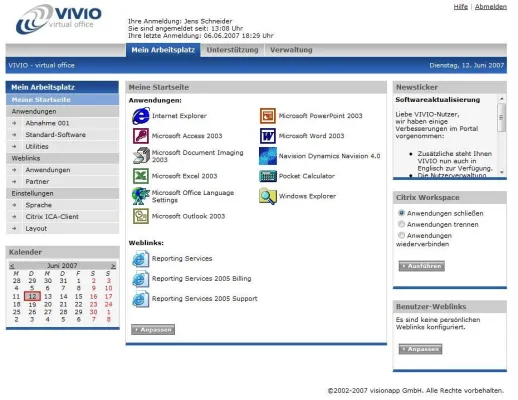Click arrow icon beside Abnahme 001

click(x=14, y=123)
